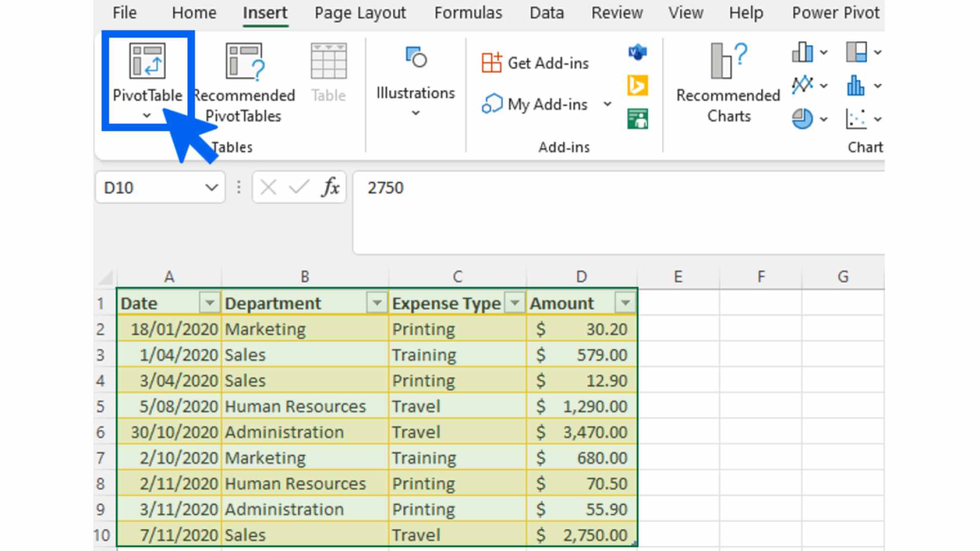
Task: Click the formula bar options dots
Action: click(238, 187)
